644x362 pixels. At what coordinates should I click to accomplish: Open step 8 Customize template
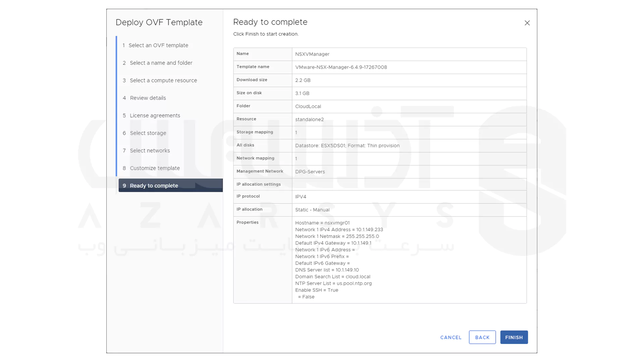pyautogui.click(x=151, y=168)
